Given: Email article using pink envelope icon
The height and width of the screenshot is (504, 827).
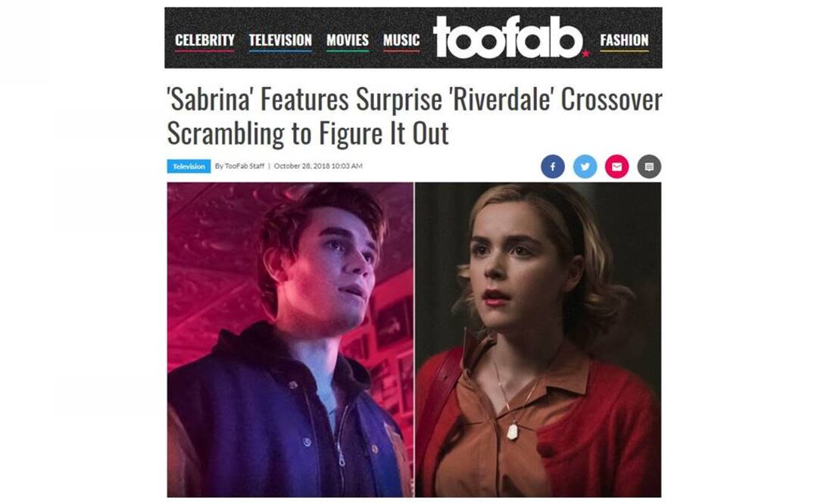Looking at the screenshot, I should click(617, 166).
